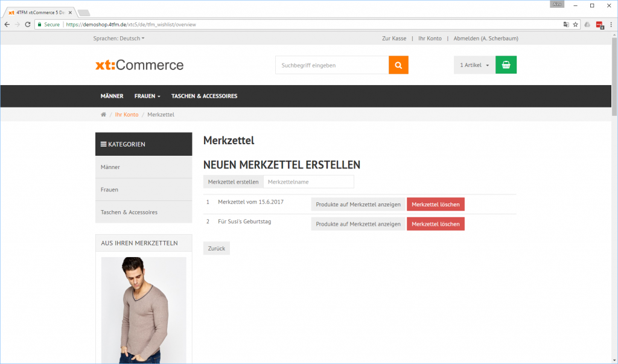Image resolution: width=618 pixels, height=364 pixels.
Task: Click the browser back arrow
Action: (x=7, y=25)
